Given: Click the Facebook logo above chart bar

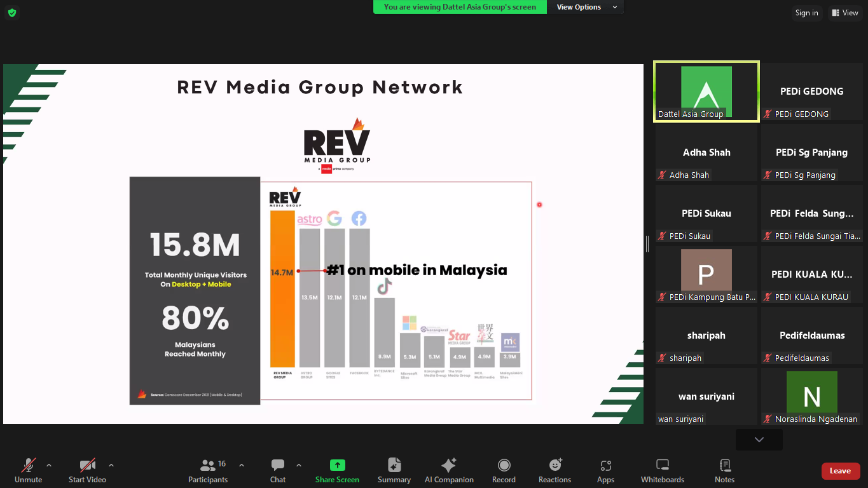Looking at the screenshot, I should (x=359, y=219).
